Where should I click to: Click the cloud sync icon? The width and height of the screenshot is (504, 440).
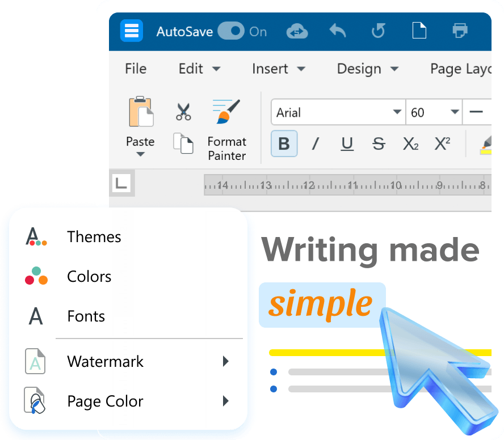297,31
